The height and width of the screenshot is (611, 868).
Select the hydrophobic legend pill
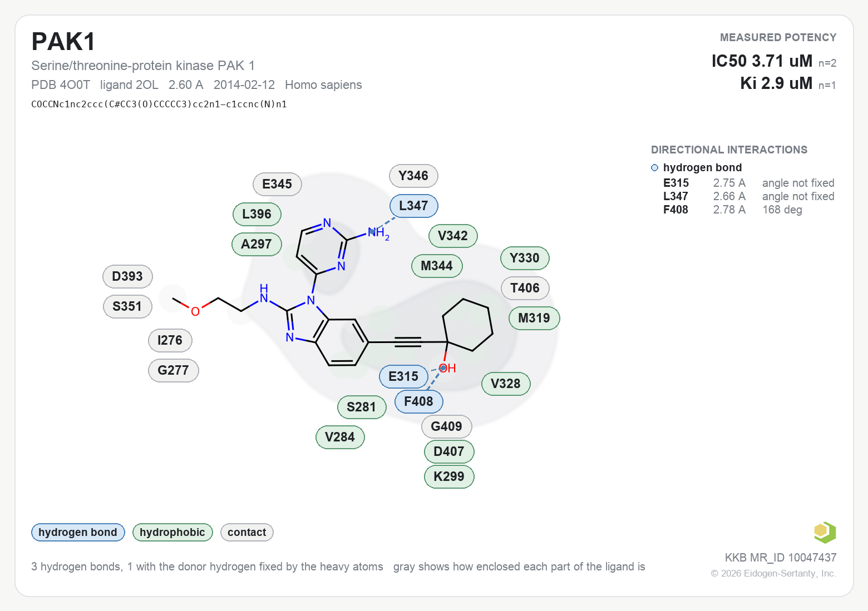click(172, 532)
